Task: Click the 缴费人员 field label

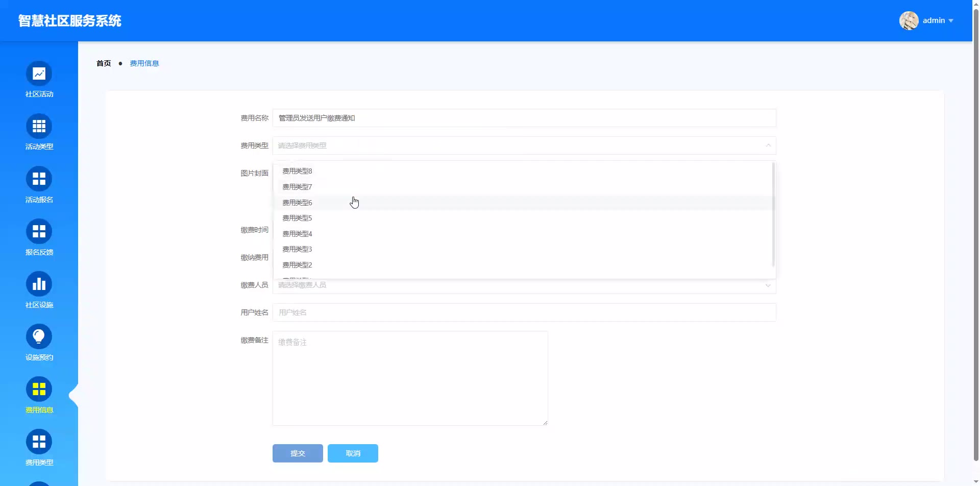Action: (254, 285)
